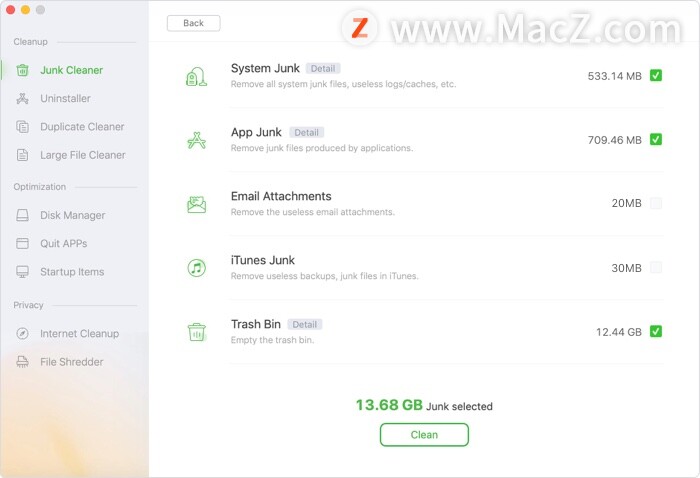Open Large File Cleaner icon
The image size is (700, 478).
22,155
